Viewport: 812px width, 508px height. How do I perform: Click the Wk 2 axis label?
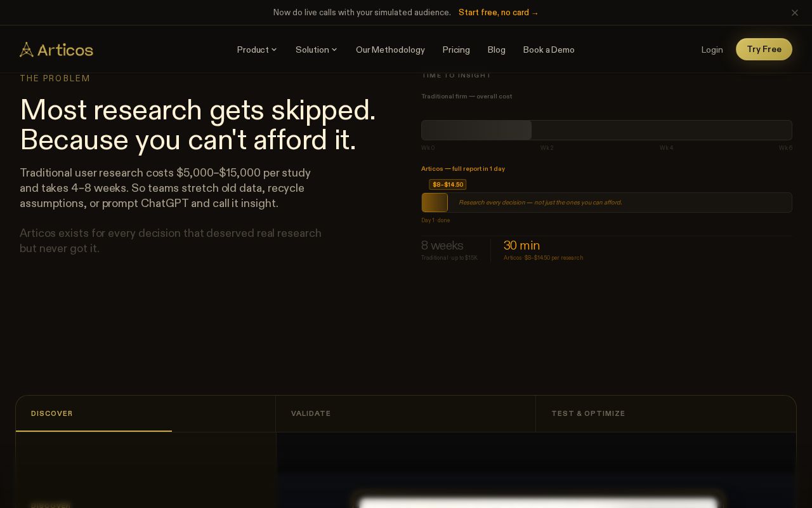coord(547,148)
